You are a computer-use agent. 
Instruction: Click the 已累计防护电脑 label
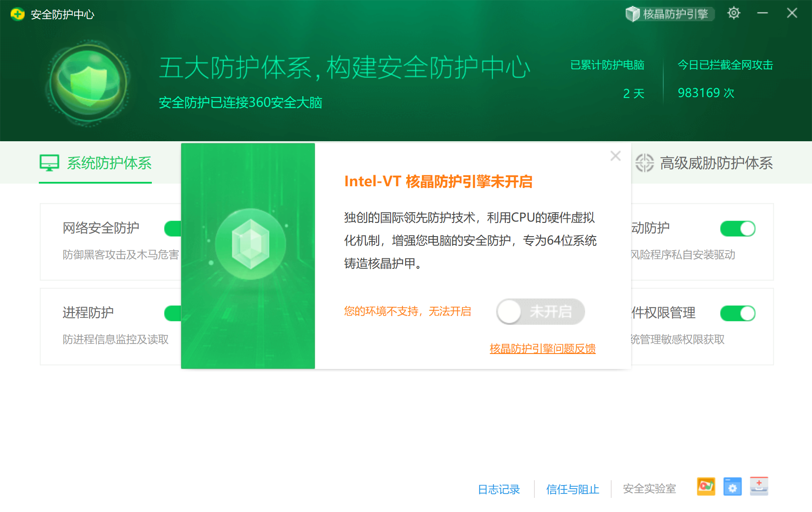coord(607,65)
